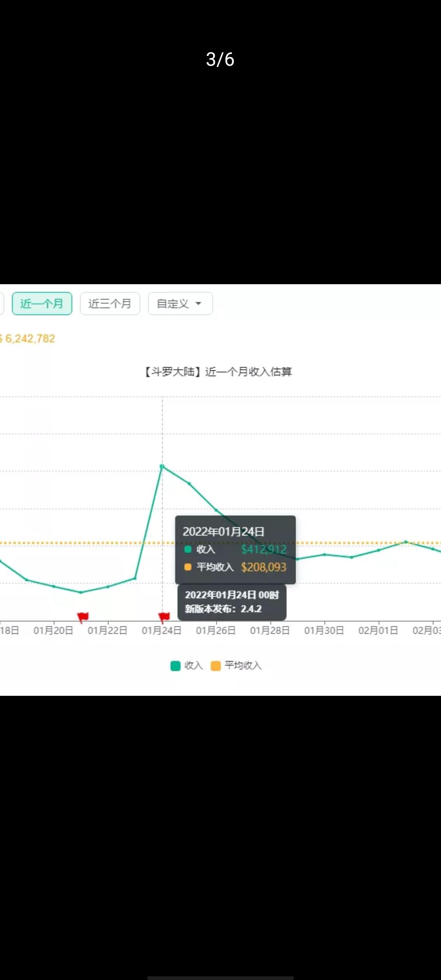Click the 02月01日 axis label

coord(378,630)
